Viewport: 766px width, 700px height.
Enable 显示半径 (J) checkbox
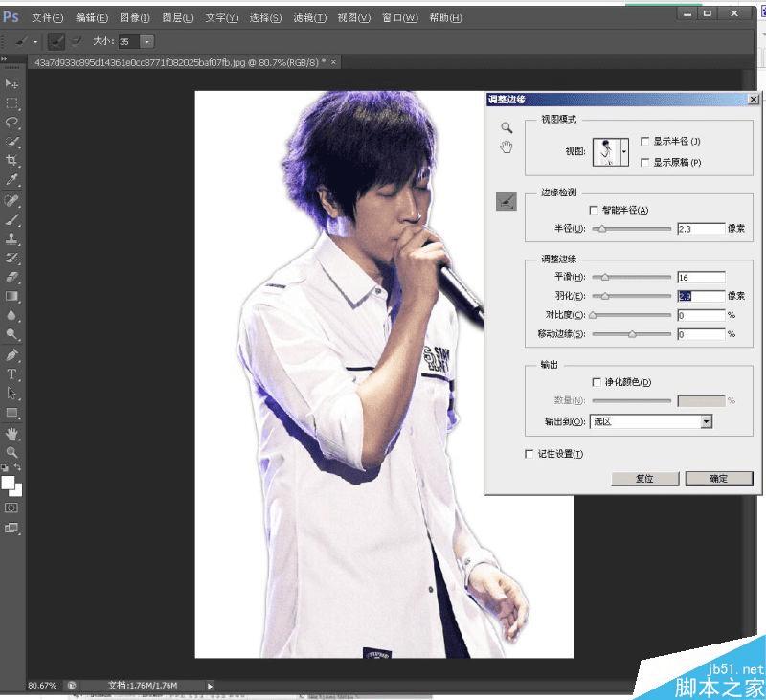pos(644,141)
